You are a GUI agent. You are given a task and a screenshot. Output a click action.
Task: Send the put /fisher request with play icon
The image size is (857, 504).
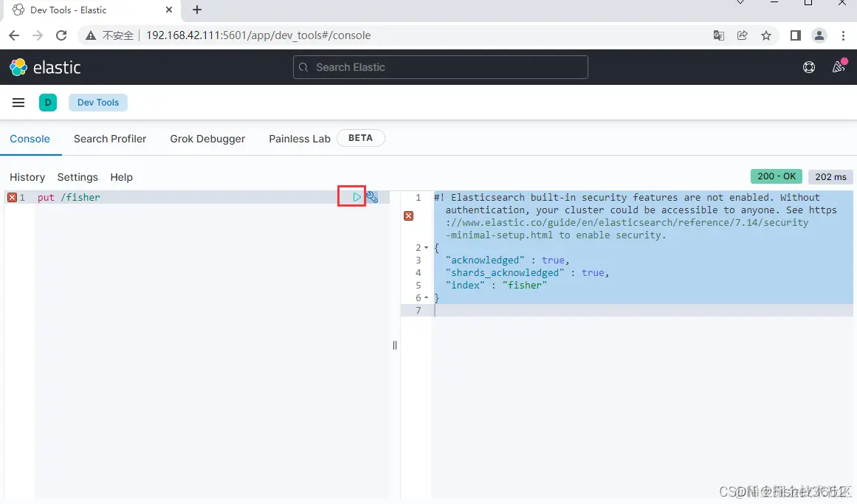tap(357, 197)
